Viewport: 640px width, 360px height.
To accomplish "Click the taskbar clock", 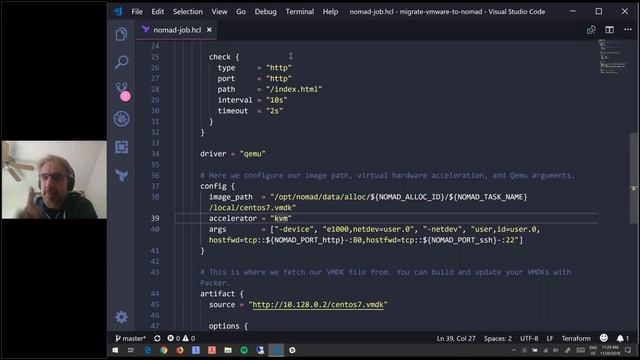I will tap(610, 350).
